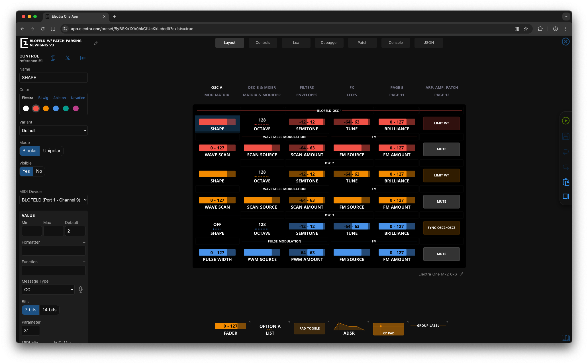Click the pencil icon to rename the preset
588x364 pixels.
96,43
